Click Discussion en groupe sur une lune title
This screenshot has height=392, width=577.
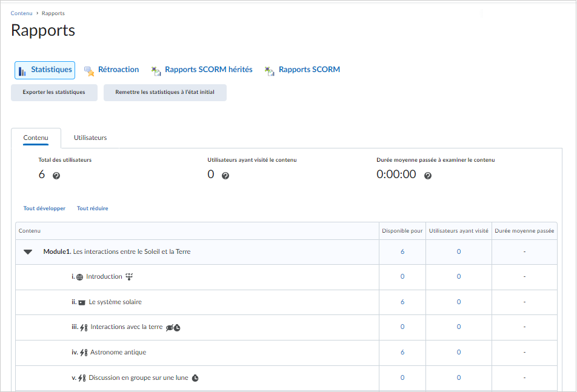tap(138, 377)
